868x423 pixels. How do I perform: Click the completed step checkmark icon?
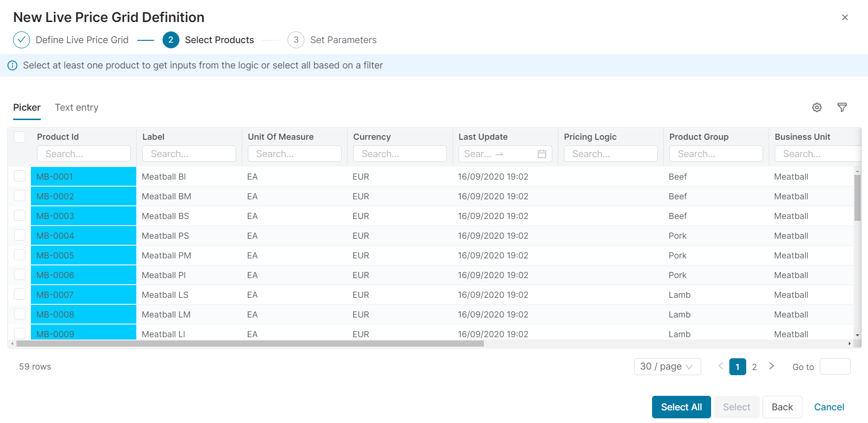point(22,40)
